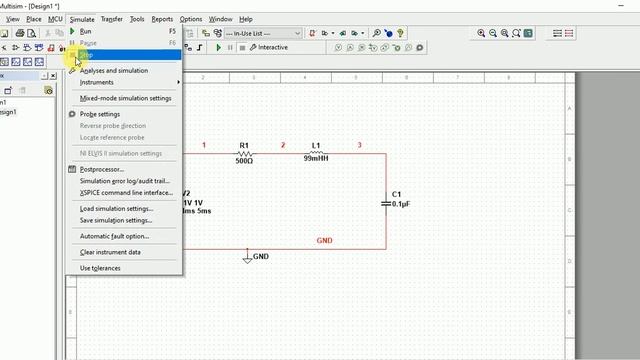Toggle Use tolerances option
This screenshot has width=640, height=360.
(124, 268)
